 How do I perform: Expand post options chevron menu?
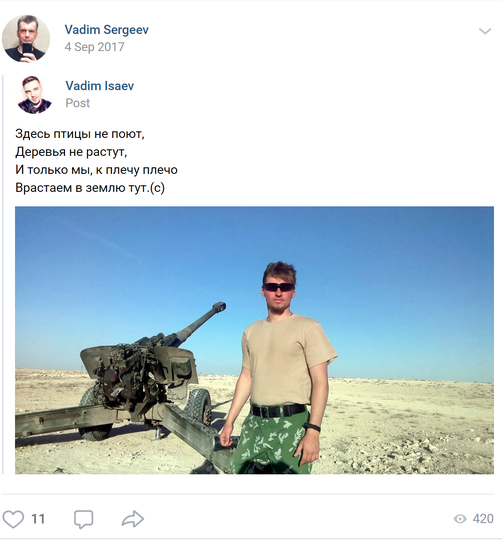(x=485, y=31)
